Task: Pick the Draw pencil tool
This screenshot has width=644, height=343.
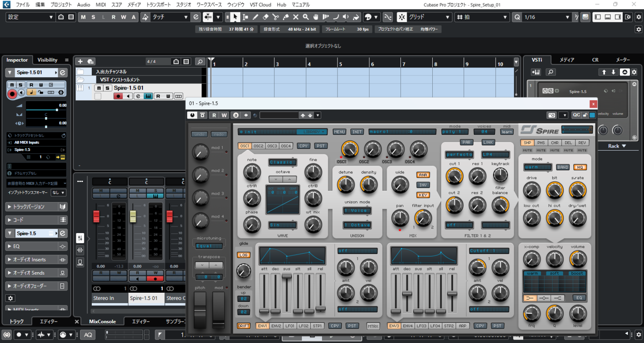Action: (255, 17)
